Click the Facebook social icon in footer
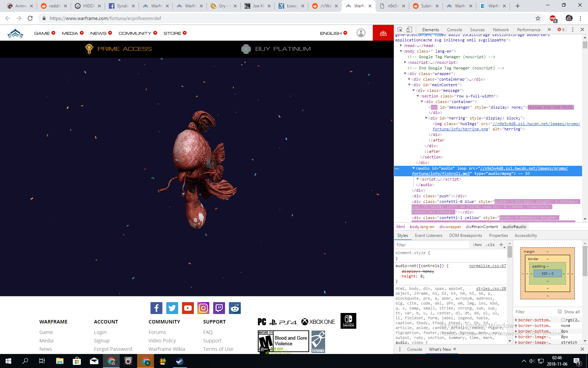The height and width of the screenshot is (368, 588). 156,308
